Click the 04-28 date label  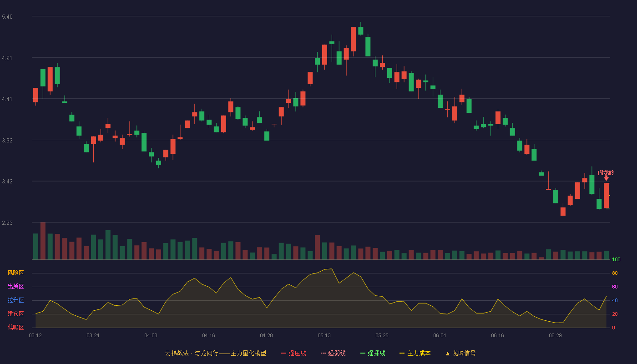tap(266, 335)
